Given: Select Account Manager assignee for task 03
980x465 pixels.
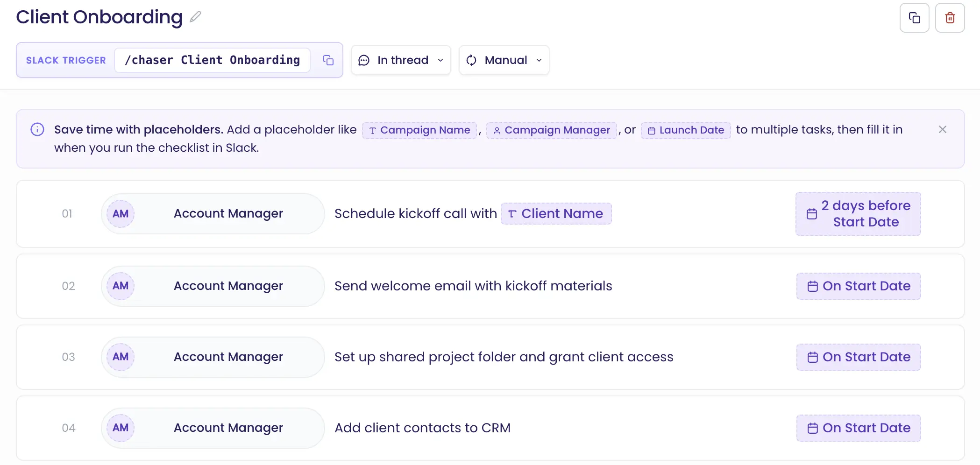Looking at the screenshot, I should click(x=213, y=357).
